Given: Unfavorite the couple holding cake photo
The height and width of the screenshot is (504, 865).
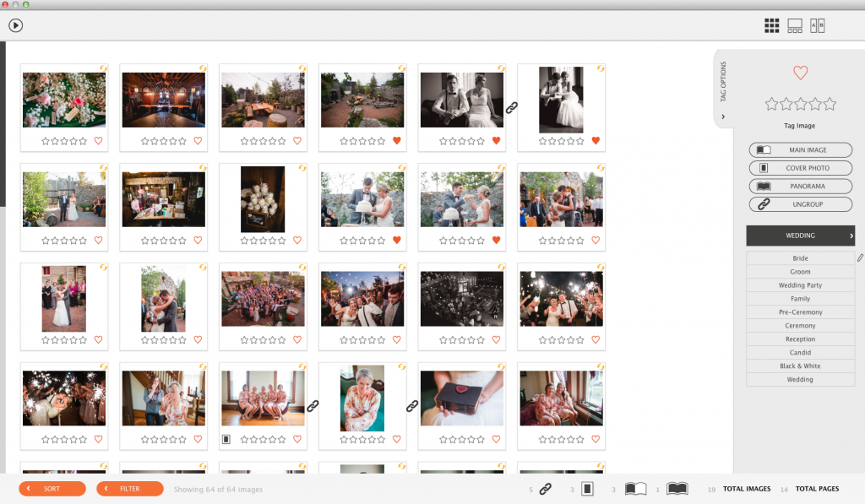Looking at the screenshot, I should [397, 241].
